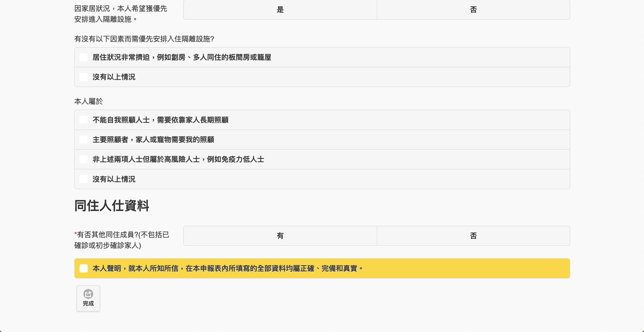Select 是 for priority isolation facility
The height and width of the screenshot is (332, 644).
pos(280,10)
